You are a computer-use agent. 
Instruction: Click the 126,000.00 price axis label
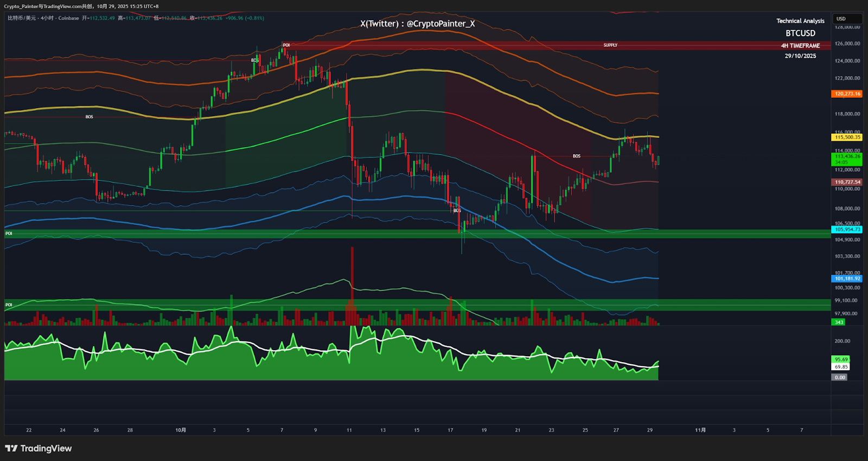(847, 43)
